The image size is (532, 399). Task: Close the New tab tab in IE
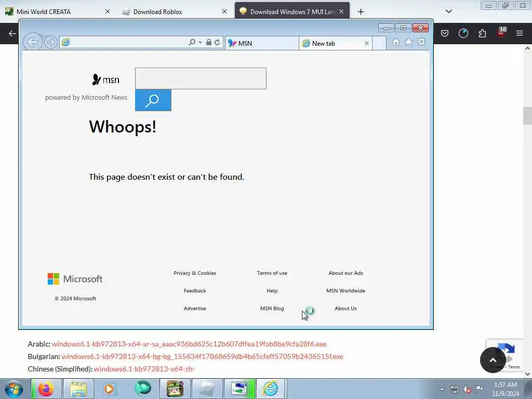(x=366, y=44)
